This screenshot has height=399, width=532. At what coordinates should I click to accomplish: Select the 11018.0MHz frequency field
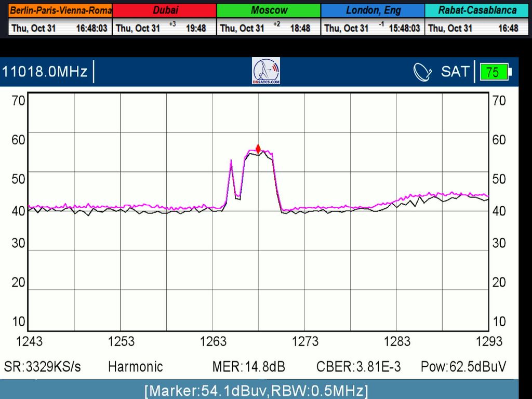click(x=45, y=72)
